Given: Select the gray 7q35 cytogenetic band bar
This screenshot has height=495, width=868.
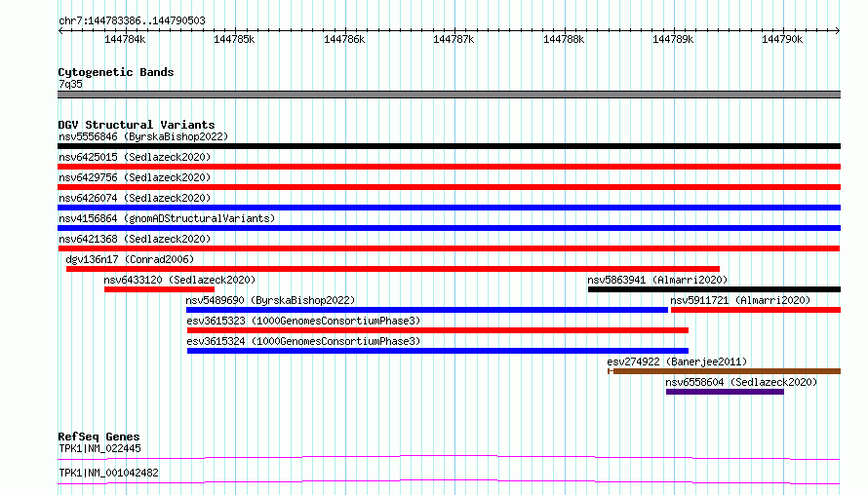Looking at the screenshot, I should click(449, 95).
